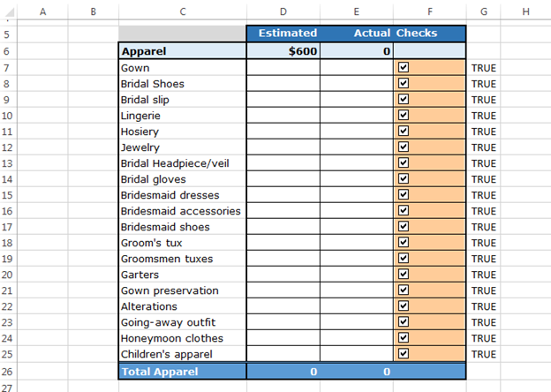Select row 5 header
Screen dimensions: 551x392
click(x=7, y=34)
